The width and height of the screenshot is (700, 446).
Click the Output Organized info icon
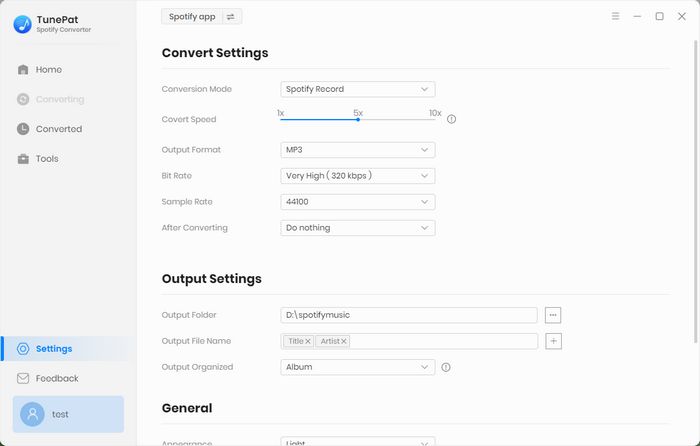point(446,367)
